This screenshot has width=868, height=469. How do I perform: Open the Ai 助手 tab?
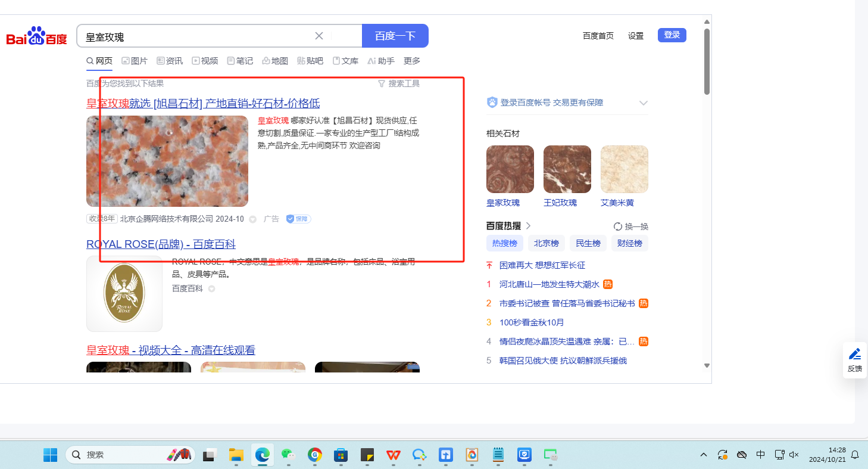click(381, 61)
